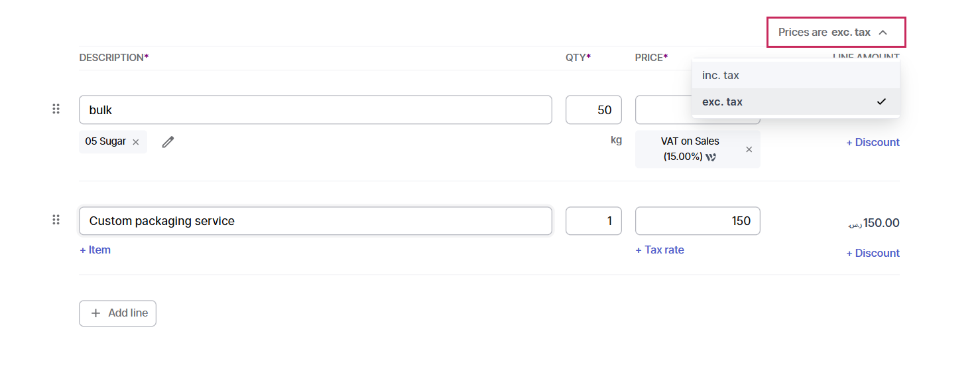Click the plus icon in Add line
This screenshot has height=367, width=980.
tap(96, 313)
